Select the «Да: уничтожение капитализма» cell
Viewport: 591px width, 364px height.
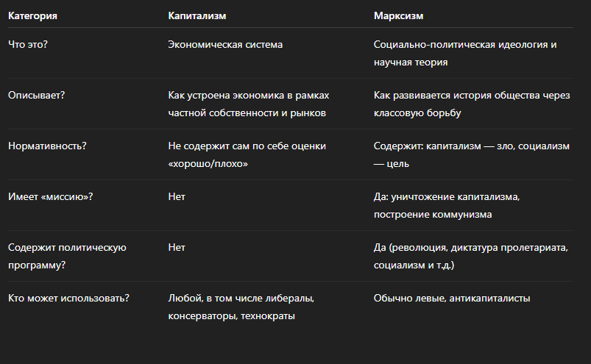click(x=457, y=205)
